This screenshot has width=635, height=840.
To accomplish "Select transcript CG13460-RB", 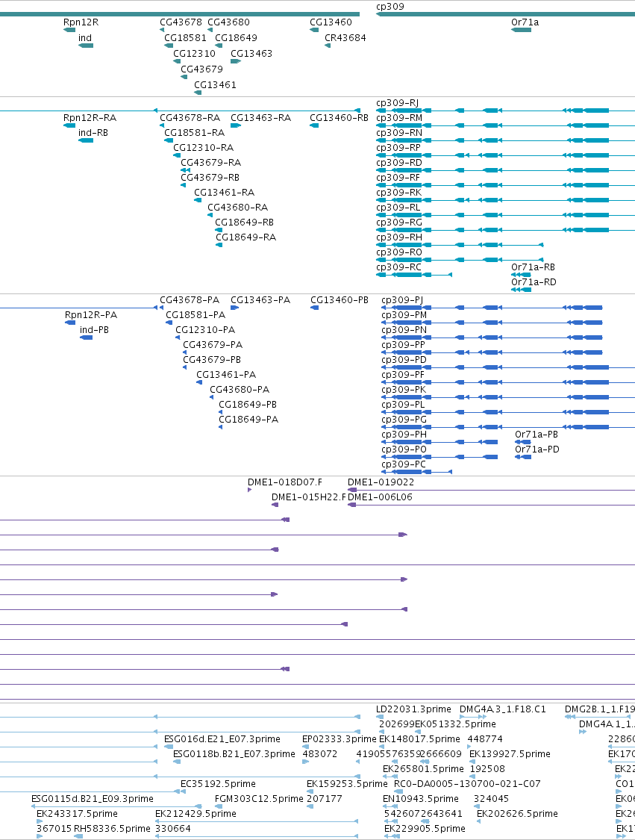I will (x=339, y=118).
